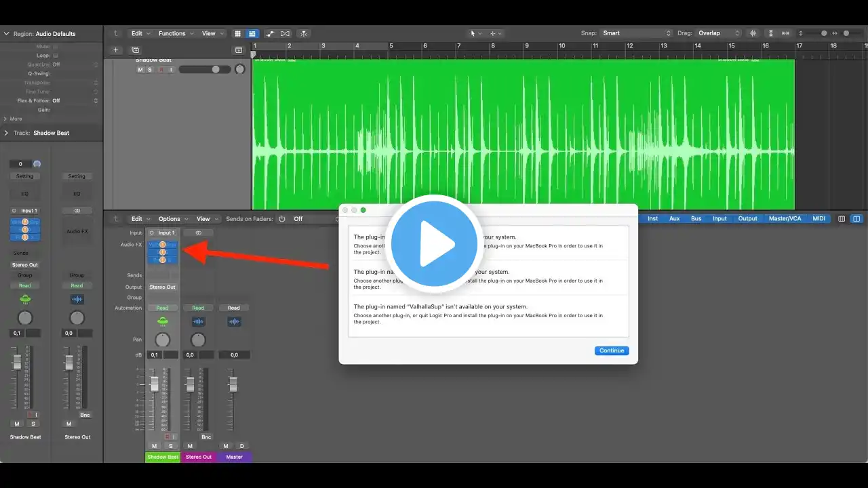Open the pointer tool menu
The height and width of the screenshot is (488, 868).
(476, 33)
